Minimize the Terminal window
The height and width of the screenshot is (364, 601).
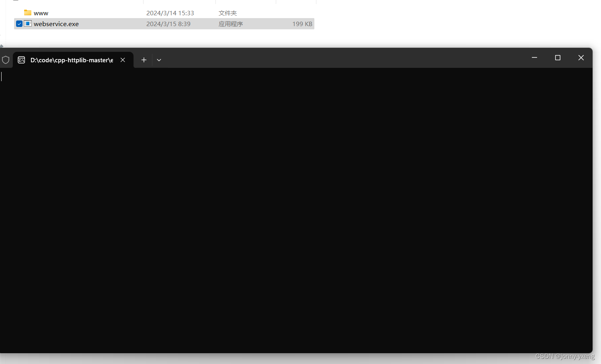(x=534, y=57)
